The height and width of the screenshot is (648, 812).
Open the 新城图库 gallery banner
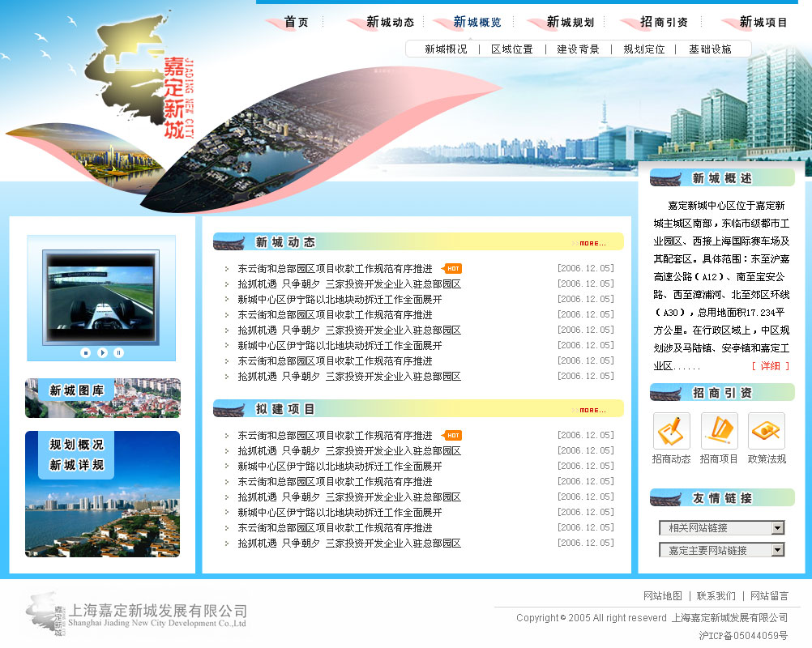click(x=103, y=398)
